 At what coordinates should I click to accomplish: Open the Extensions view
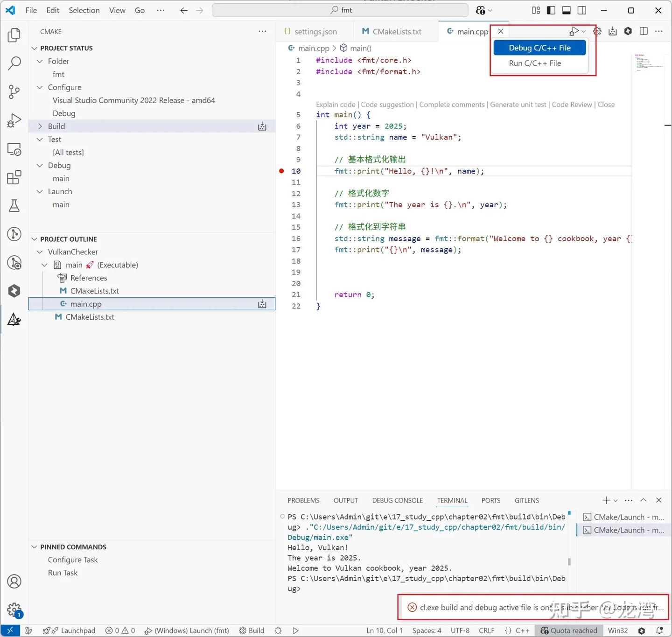[14, 177]
